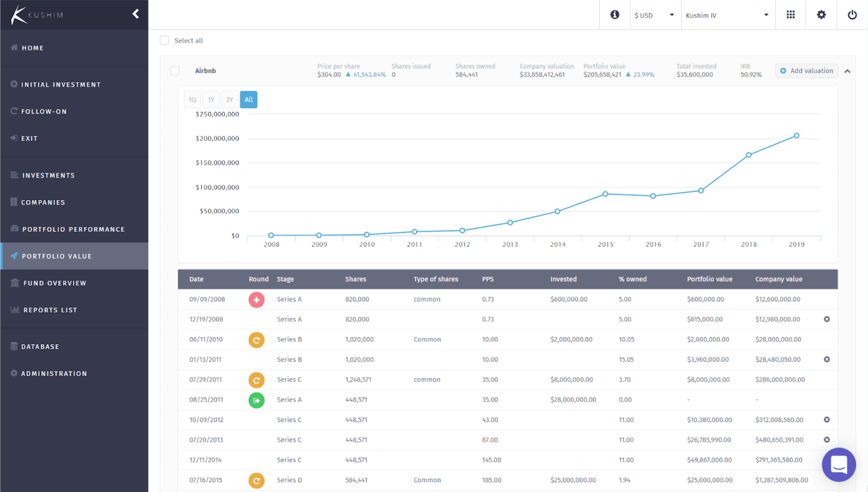The height and width of the screenshot is (492, 868).
Task: Click the Kushim logo
Action: tap(37, 15)
